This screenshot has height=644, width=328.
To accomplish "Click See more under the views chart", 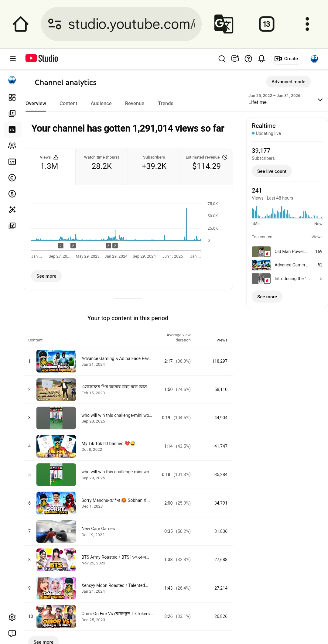I will coord(46,276).
